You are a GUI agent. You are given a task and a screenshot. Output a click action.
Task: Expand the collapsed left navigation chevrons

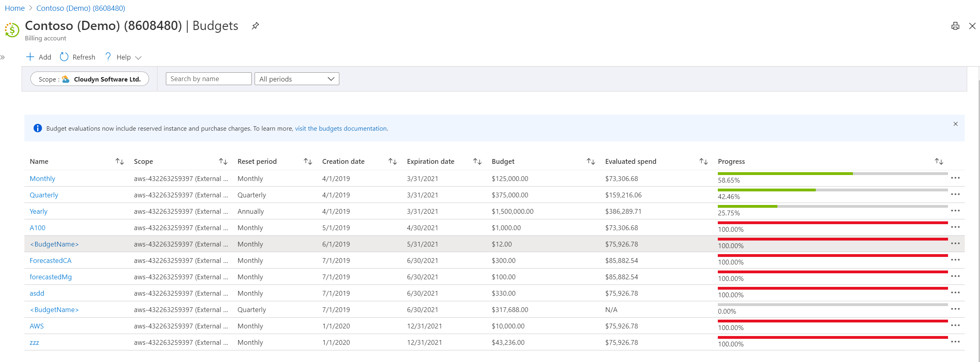(3, 57)
